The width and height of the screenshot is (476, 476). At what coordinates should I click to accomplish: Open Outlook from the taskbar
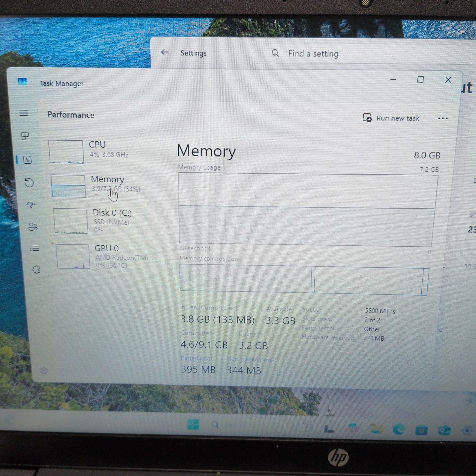pos(444,431)
